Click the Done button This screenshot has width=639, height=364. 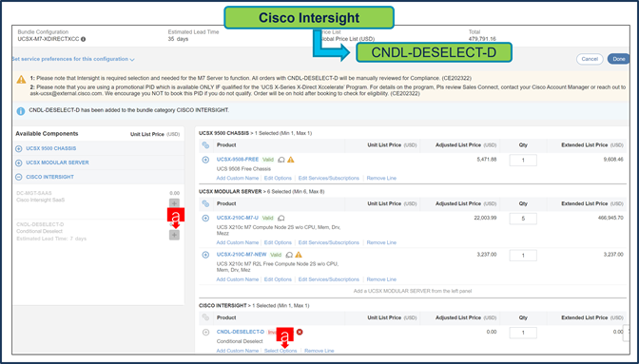click(x=619, y=59)
